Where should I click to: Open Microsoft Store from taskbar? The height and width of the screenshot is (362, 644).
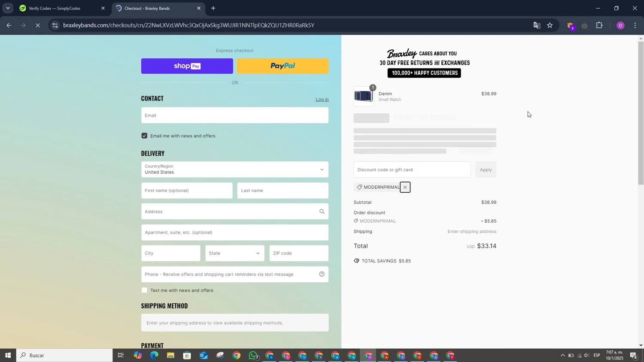pyautogui.click(x=187, y=356)
